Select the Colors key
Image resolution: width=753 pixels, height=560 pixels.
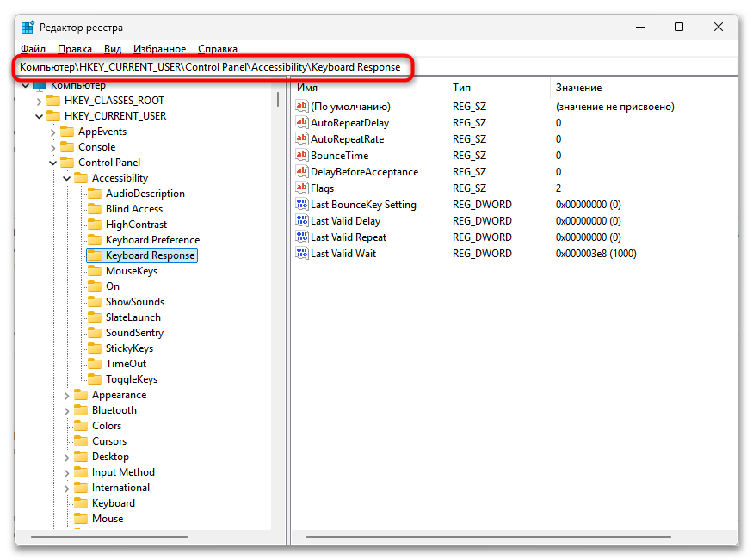[x=107, y=426]
